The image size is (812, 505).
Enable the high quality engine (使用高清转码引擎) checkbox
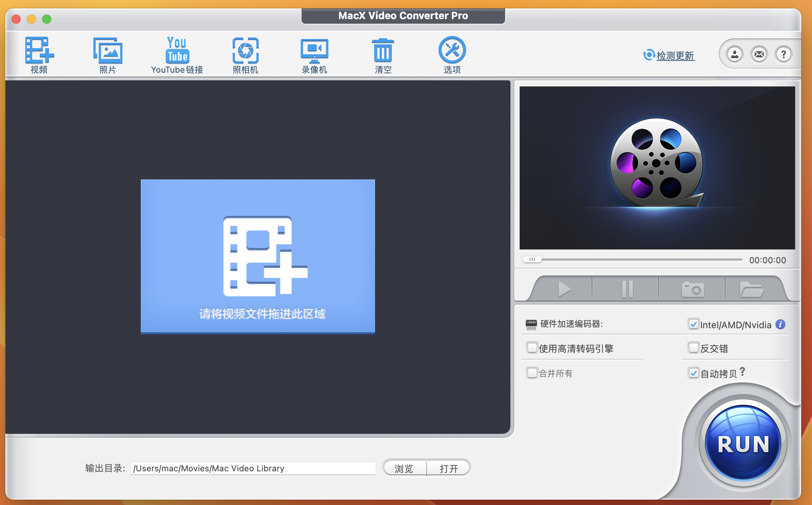[x=532, y=348]
